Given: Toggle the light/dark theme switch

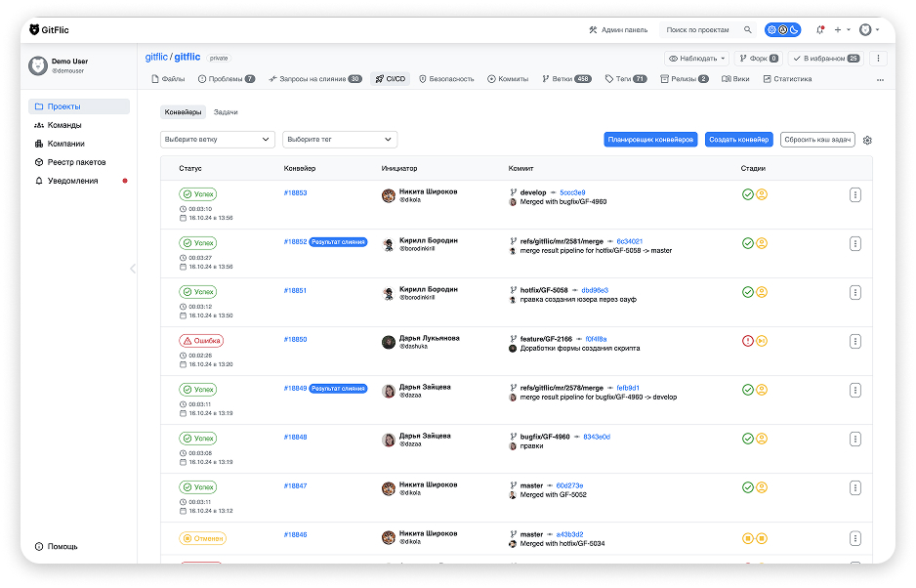Looking at the screenshot, I should coord(783,30).
